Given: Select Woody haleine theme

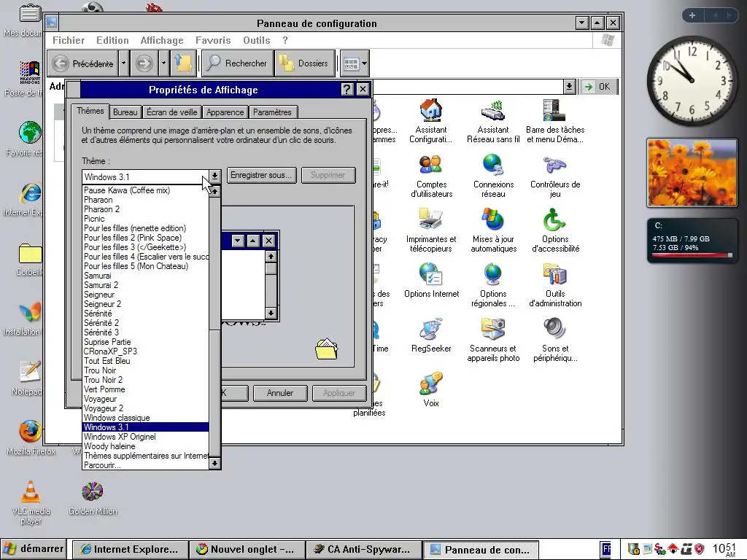Looking at the screenshot, I should coord(145,446).
